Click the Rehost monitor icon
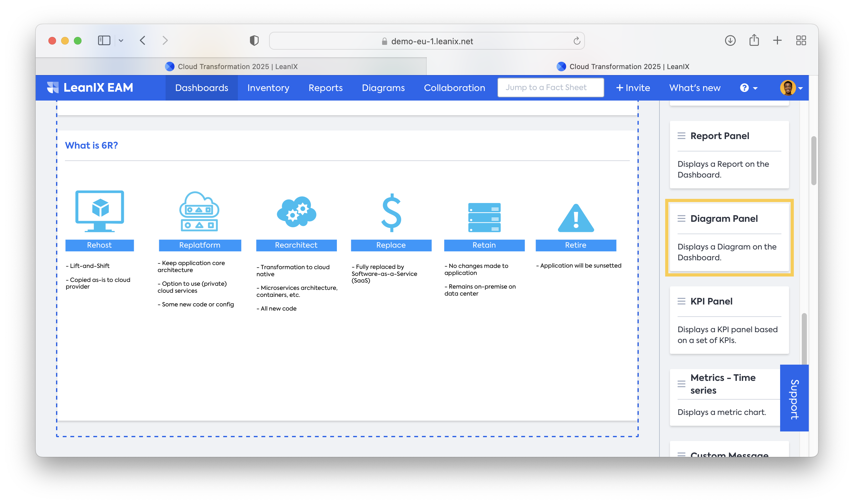 (x=100, y=211)
